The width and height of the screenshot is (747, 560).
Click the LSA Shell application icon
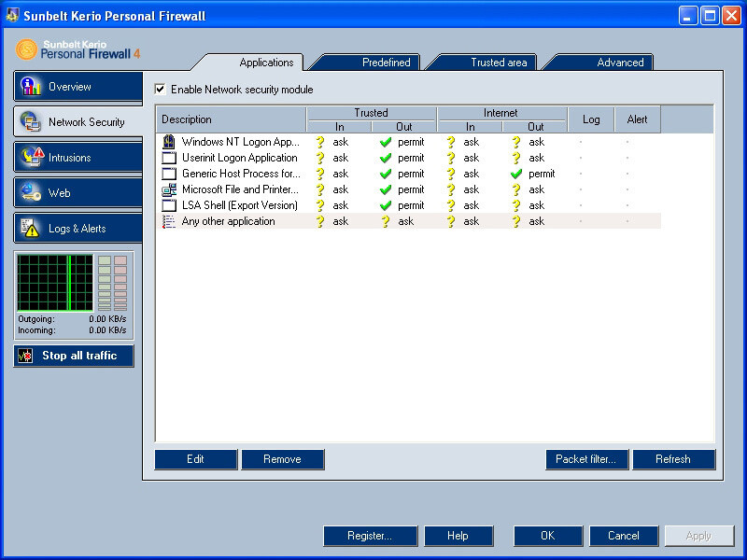(x=168, y=205)
